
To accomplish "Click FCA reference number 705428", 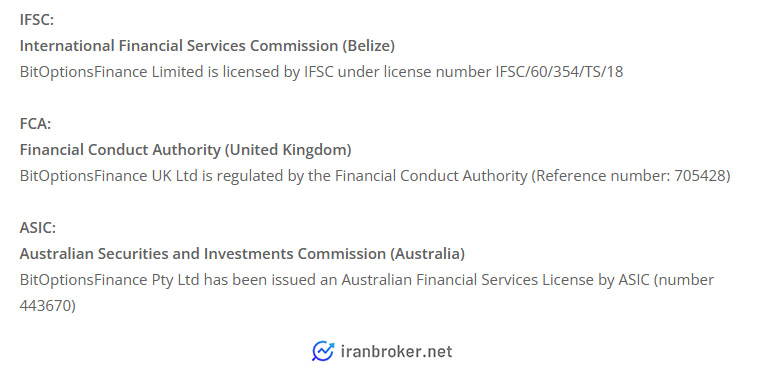I will pos(699,176).
